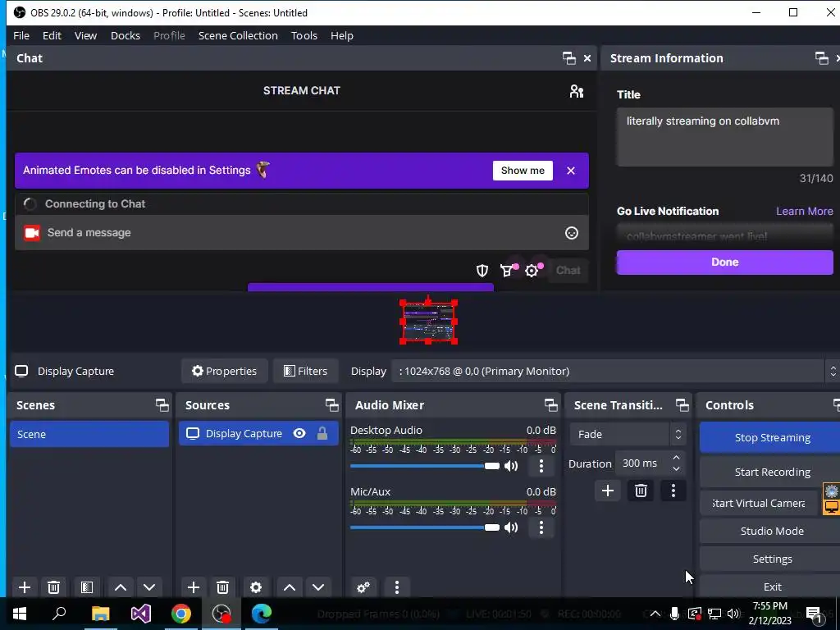This screenshot has width=840, height=630.
Task: Increase transition duration stepper
Action: click(x=676, y=458)
